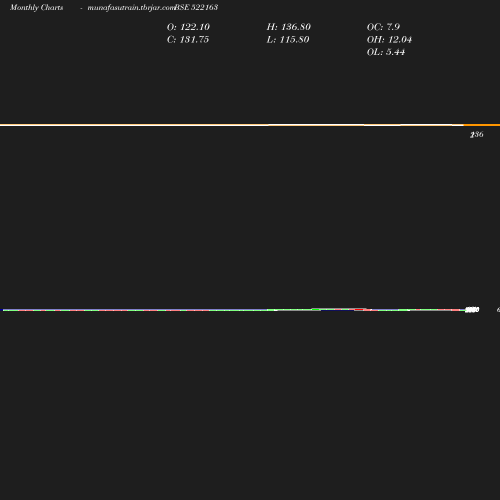The width and height of the screenshot is (500, 500).
Task: Click the 'OH: 12.04' reading
Action: 389,40
